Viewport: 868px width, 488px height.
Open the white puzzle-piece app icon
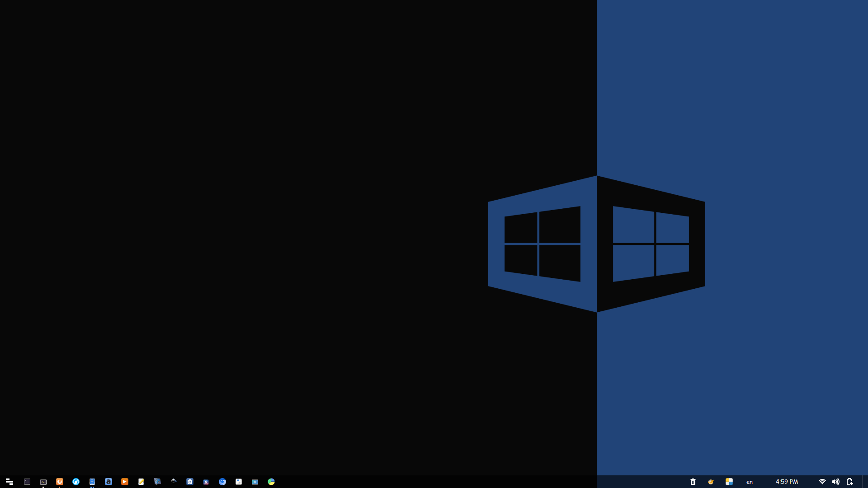click(239, 482)
